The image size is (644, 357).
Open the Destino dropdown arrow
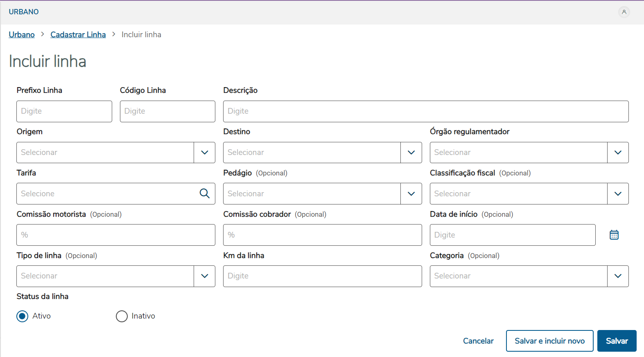click(x=411, y=153)
